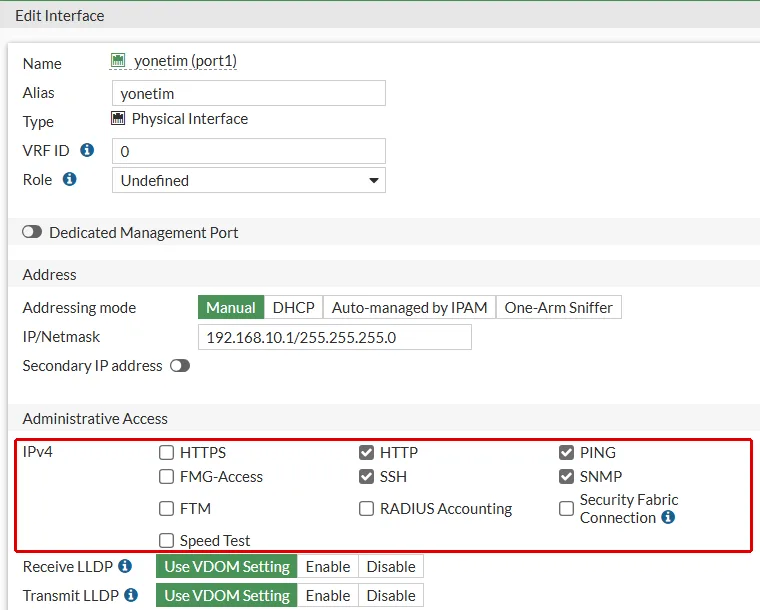Click the Security Fabric Connection info icon
This screenshot has height=610, width=760.
point(668,517)
